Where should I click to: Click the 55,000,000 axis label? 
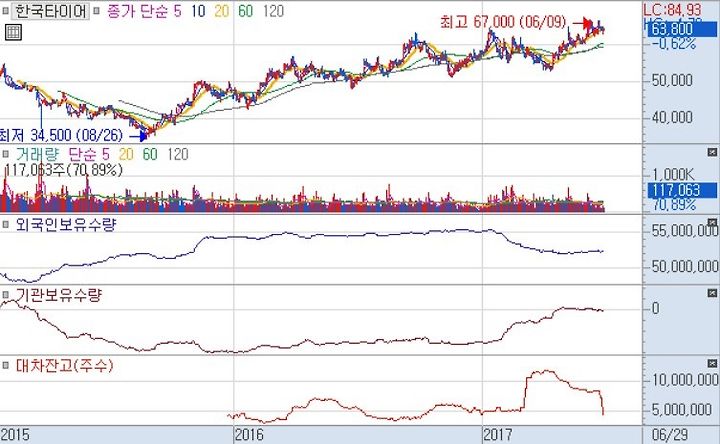[x=685, y=231]
